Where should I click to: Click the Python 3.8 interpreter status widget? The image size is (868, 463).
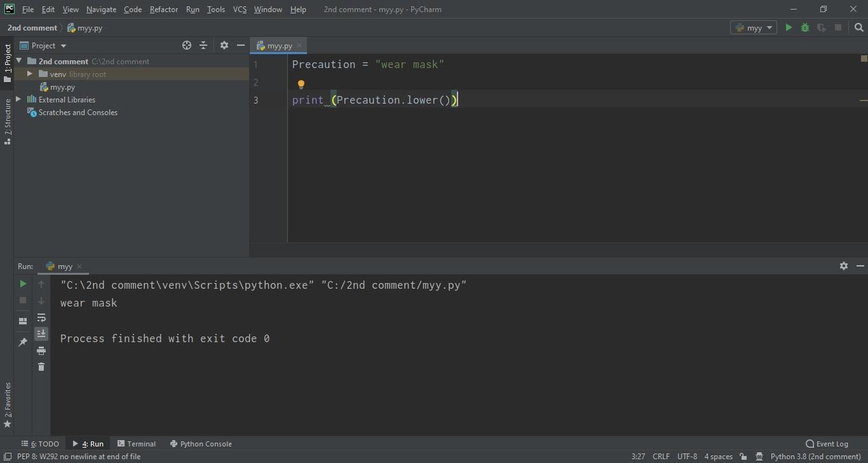click(x=815, y=457)
